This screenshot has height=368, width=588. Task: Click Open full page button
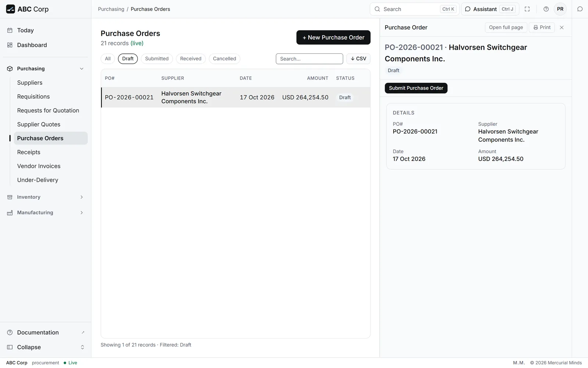point(506,28)
